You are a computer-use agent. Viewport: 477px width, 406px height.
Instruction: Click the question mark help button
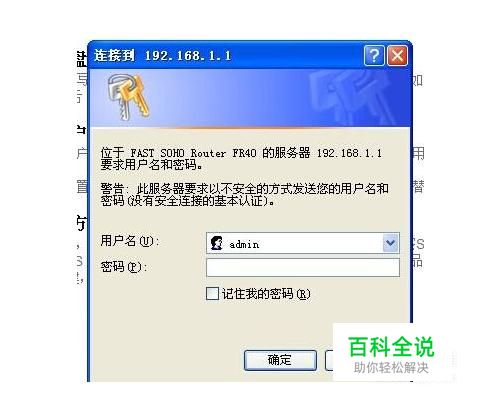[x=374, y=55]
